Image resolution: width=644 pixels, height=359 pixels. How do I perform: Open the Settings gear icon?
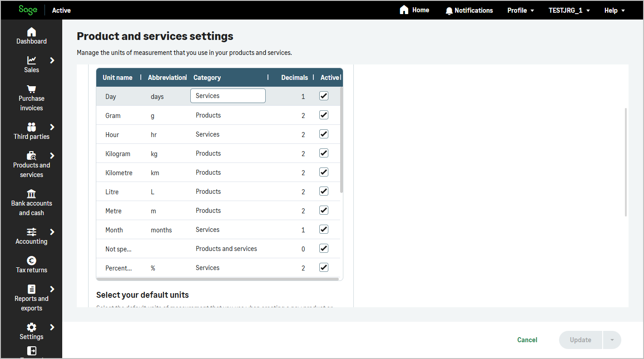[x=31, y=327]
